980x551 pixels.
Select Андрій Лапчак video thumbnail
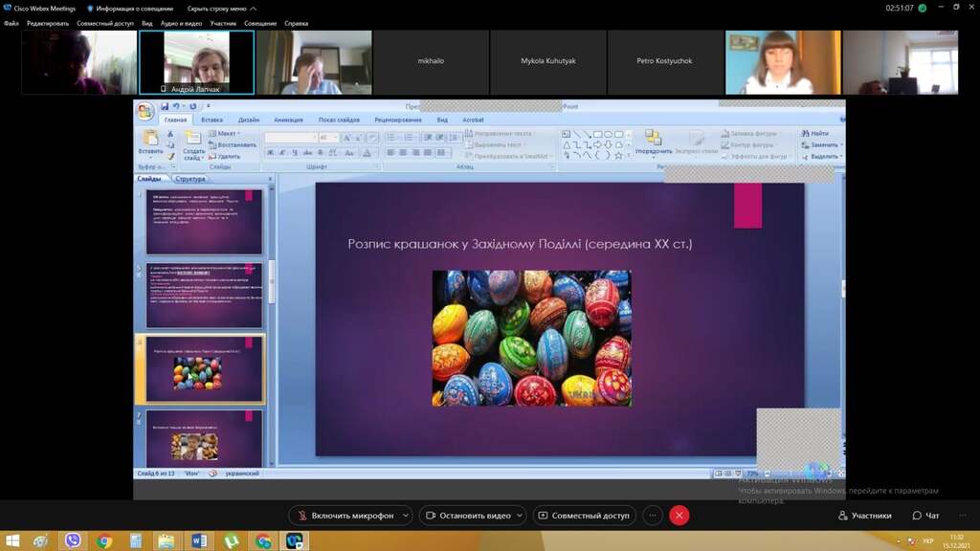point(197,62)
